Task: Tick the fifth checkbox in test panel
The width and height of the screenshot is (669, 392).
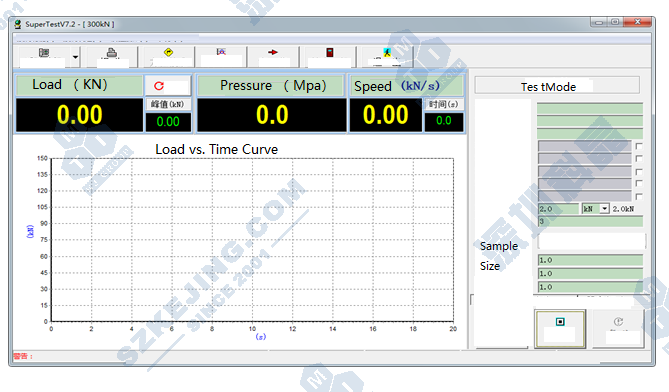Action: coord(639,196)
